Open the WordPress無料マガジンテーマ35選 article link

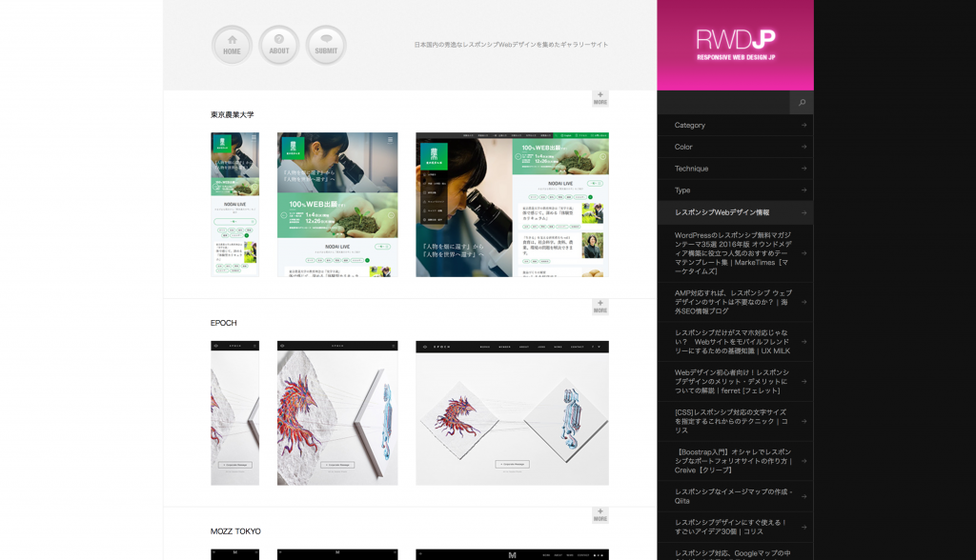pos(735,253)
